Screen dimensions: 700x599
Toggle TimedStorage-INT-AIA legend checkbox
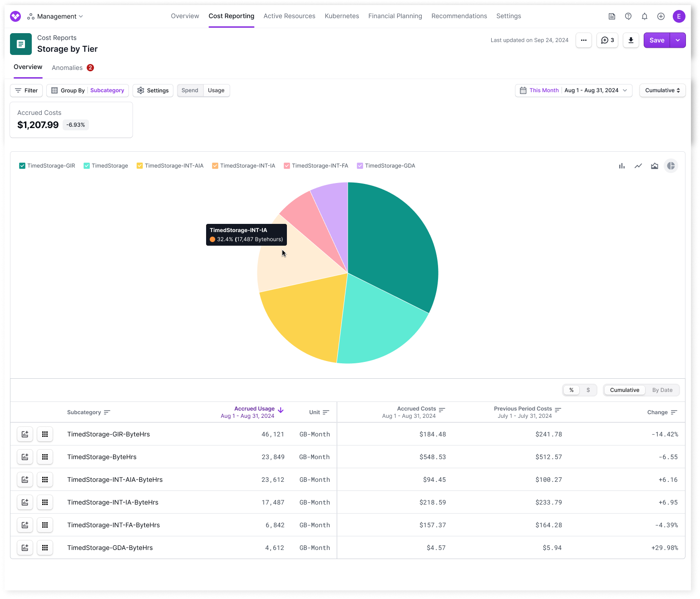[140, 166]
